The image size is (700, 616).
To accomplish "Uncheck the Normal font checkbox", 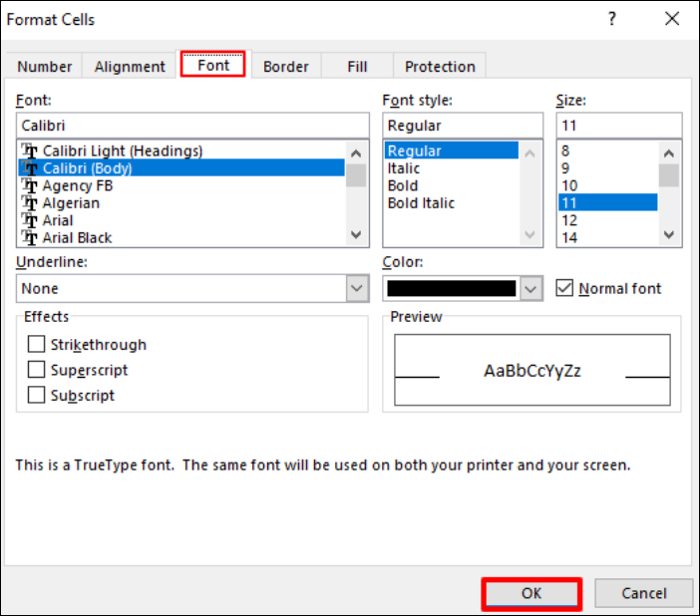I will [564, 288].
